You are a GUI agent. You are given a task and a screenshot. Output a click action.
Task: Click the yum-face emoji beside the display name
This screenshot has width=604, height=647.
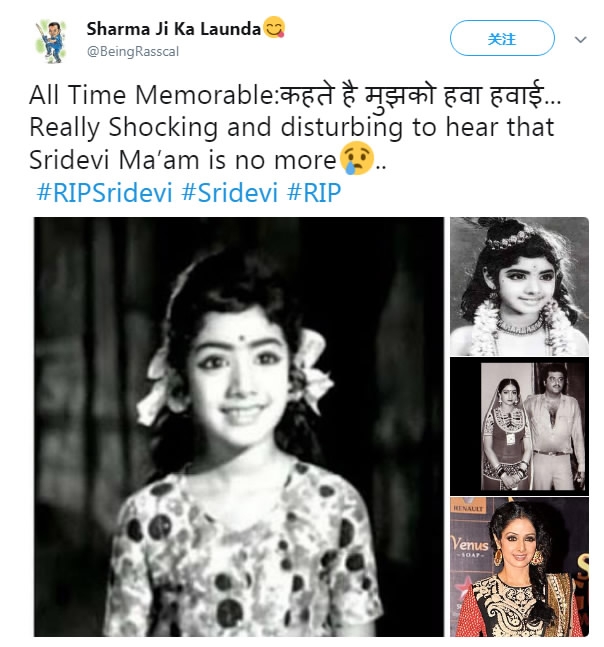(x=275, y=28)
